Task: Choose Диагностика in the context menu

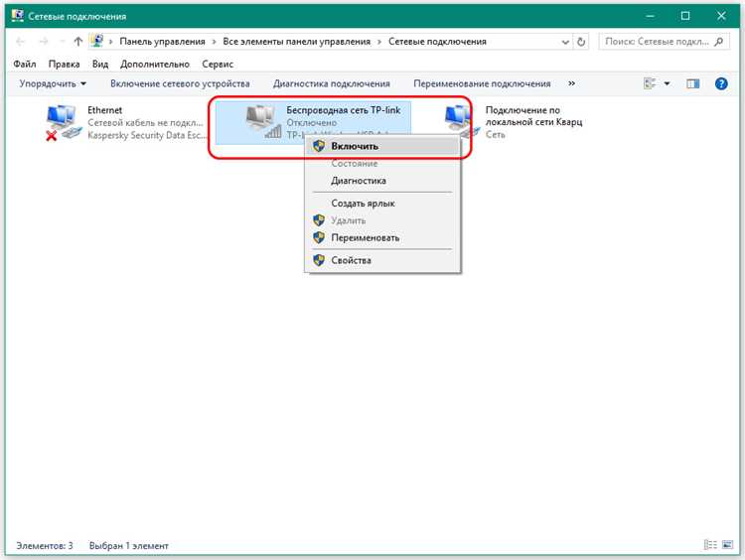Action: pyautogui.click(x=382, y=181)
